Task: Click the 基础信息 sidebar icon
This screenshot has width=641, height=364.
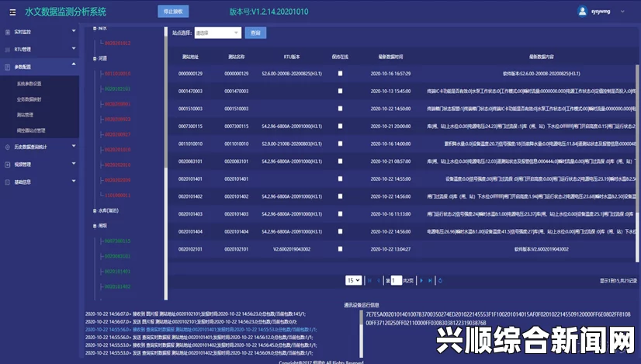Action: 7,182
